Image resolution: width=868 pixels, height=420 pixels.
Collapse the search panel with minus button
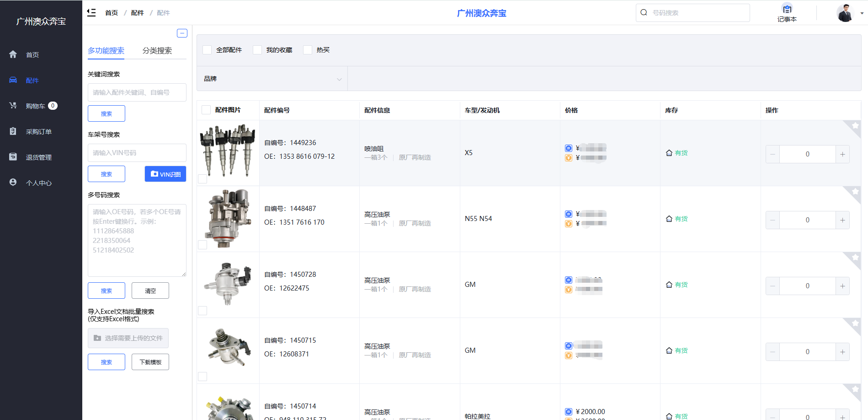click(x=182, y=33)
